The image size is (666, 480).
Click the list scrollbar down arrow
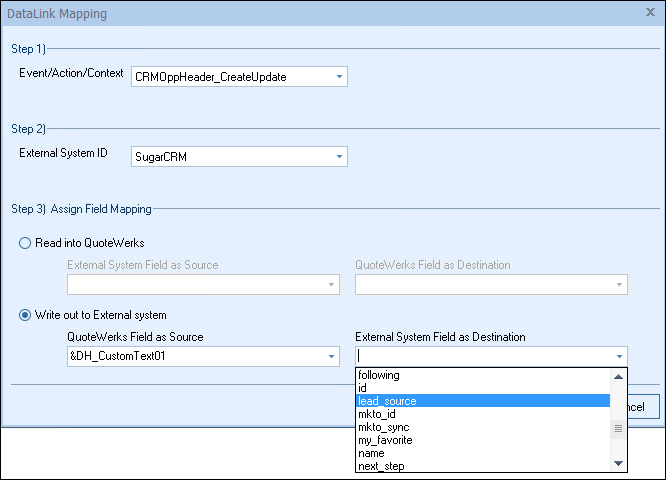click(619, 464)
